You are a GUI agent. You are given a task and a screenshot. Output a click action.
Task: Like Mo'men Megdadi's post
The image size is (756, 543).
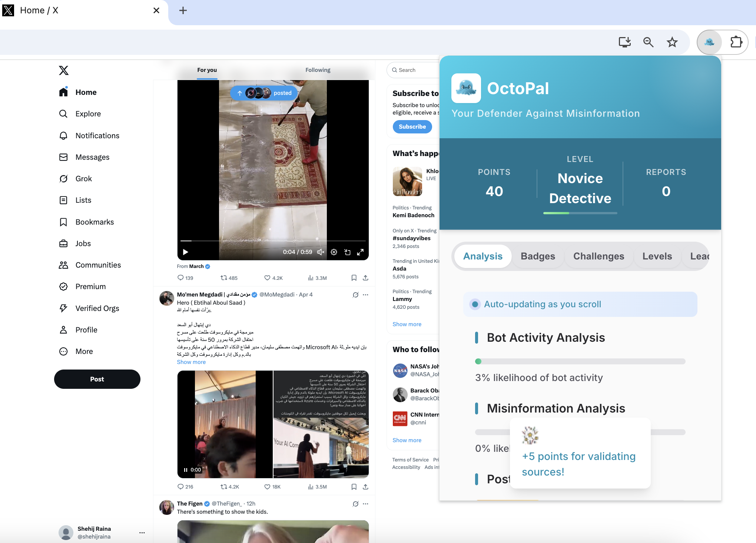click(x=267, y=487)
